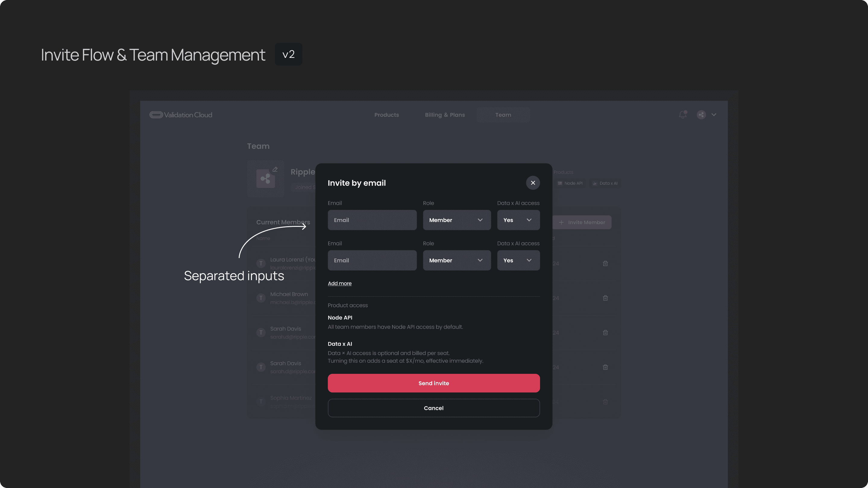Screen dimensions: 868x488
Task: Expand first row Data x AI access dropdown
Action: (518, 220)
